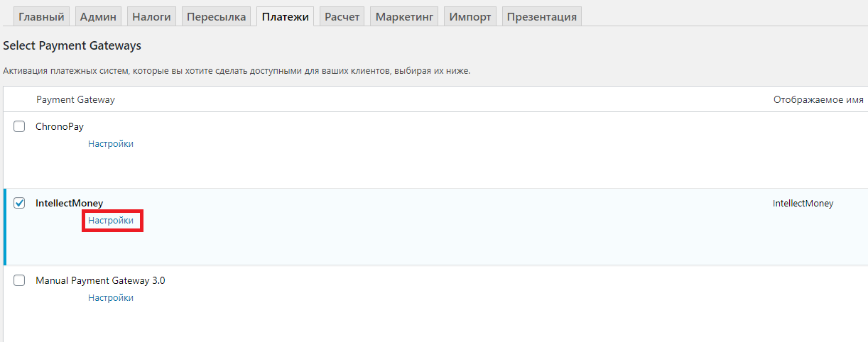Open the Главный tab

pos(42,16)
